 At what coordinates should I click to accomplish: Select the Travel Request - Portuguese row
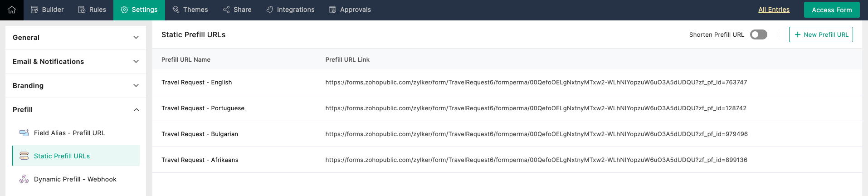[203, 108]
